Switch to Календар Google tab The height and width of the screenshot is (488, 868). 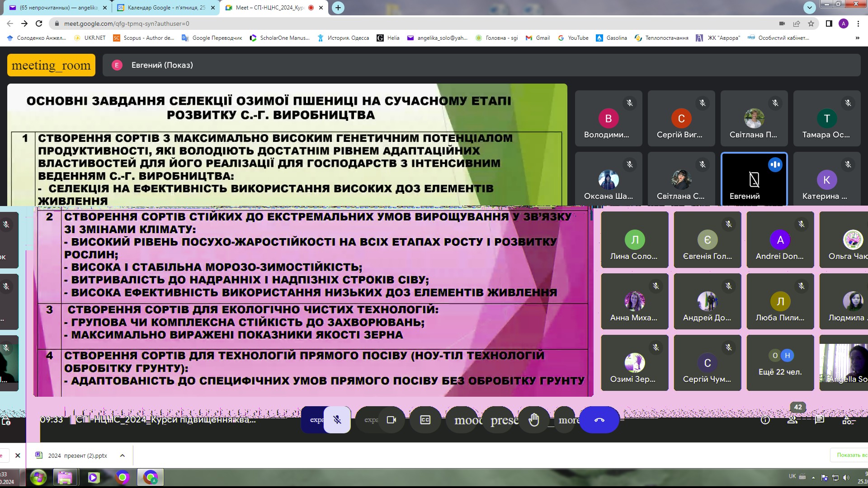(166, 8)
